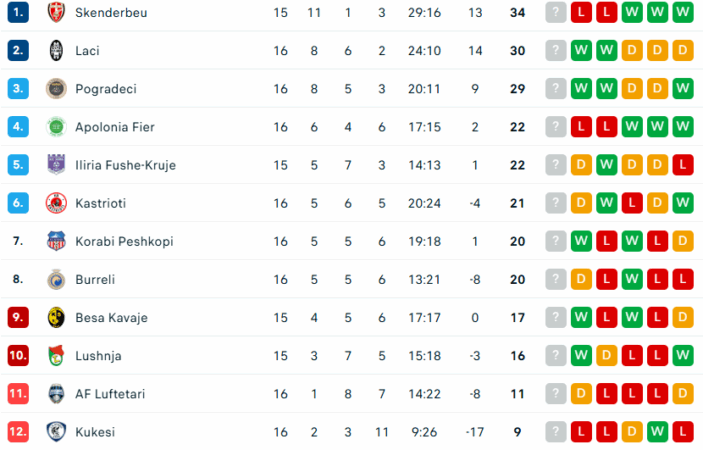Click Skenderbeu's 34 points value
Viewport: 703px width, 450px height.
[x=517, y=12]
